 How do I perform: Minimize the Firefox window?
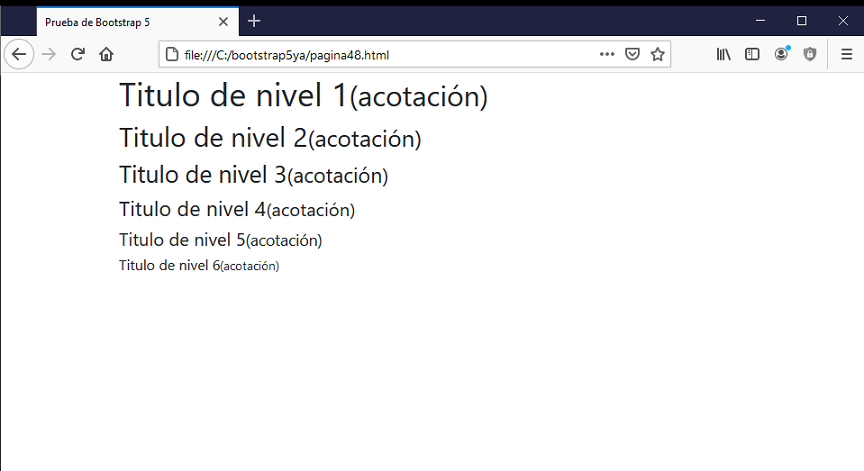760,21
